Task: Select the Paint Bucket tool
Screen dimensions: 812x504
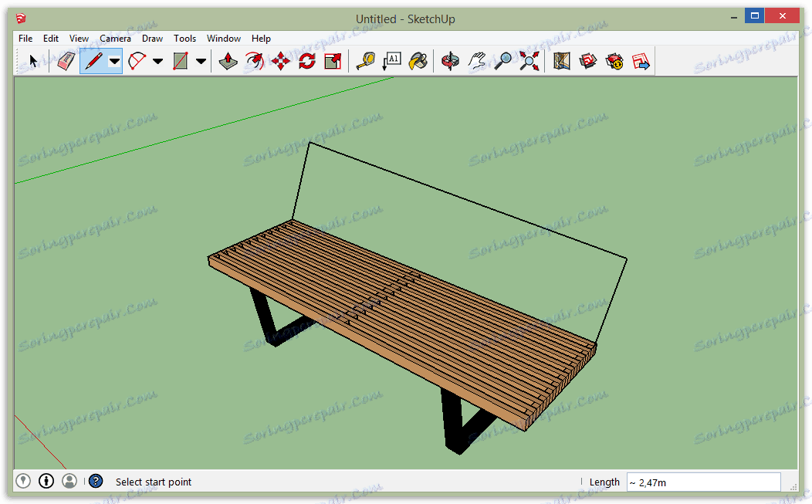Action: [x=418, y=61]
